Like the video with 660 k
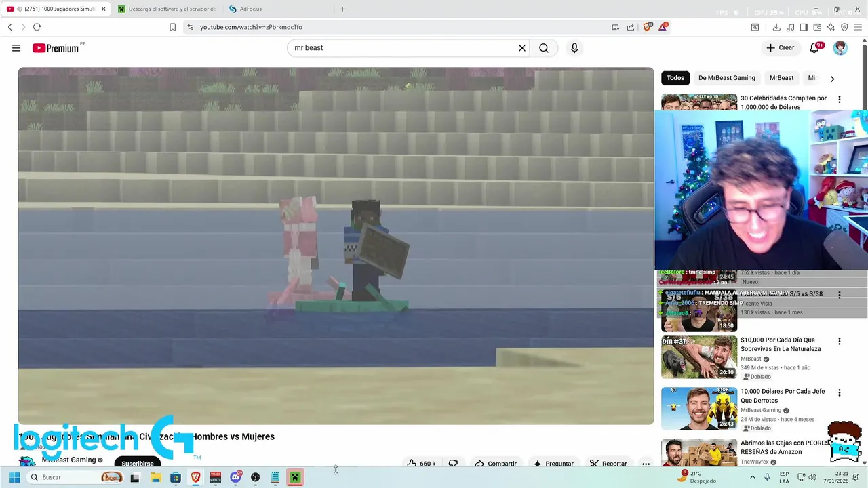This screenshot has width=868, height=488. pos(421,464)
